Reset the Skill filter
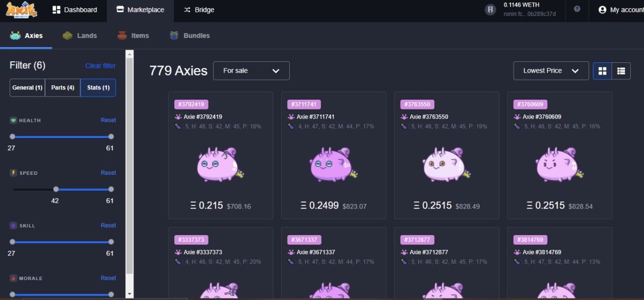Viewport: 644px width, 300px height. click(108, 225)
